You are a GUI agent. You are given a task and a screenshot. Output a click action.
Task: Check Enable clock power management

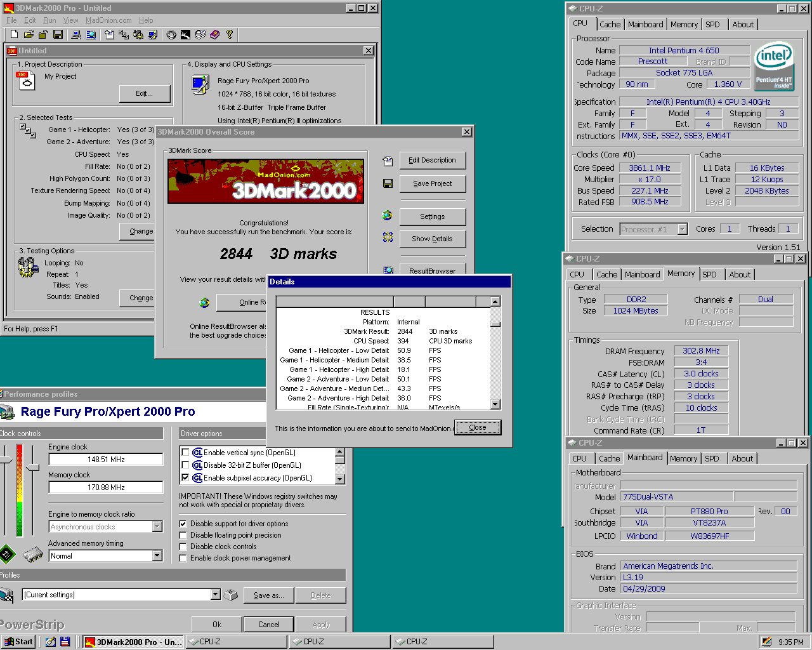coord(183,558)
